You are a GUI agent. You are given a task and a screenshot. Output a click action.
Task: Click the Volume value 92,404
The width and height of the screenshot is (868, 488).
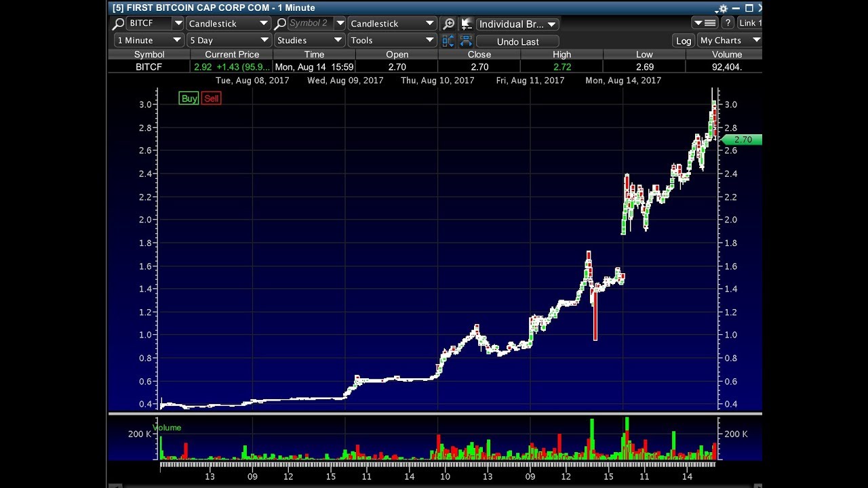click(727, 66)
